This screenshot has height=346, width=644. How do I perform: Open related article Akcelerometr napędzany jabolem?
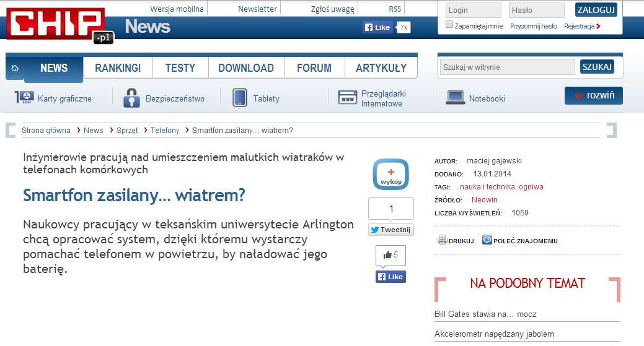[x=494, y=334]
